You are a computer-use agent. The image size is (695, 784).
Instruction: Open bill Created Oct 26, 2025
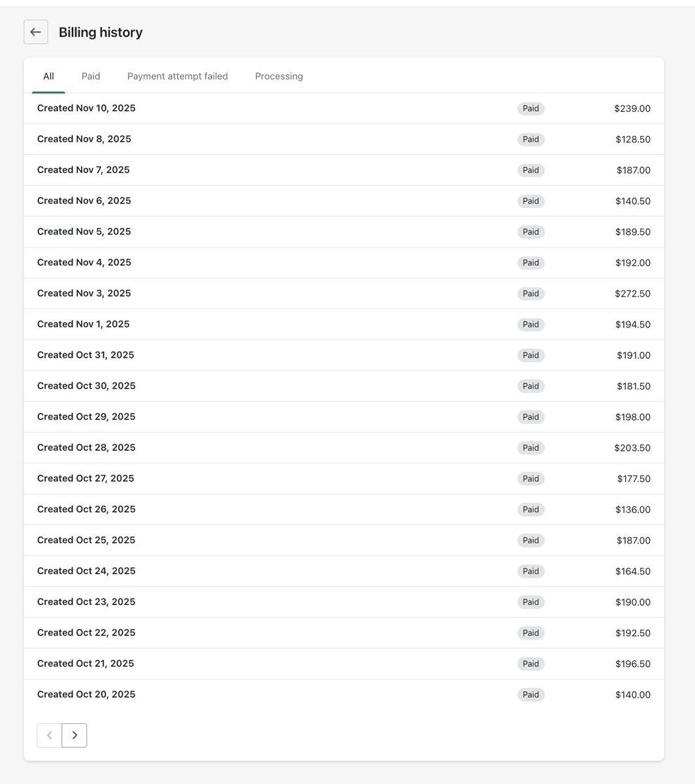344,509
